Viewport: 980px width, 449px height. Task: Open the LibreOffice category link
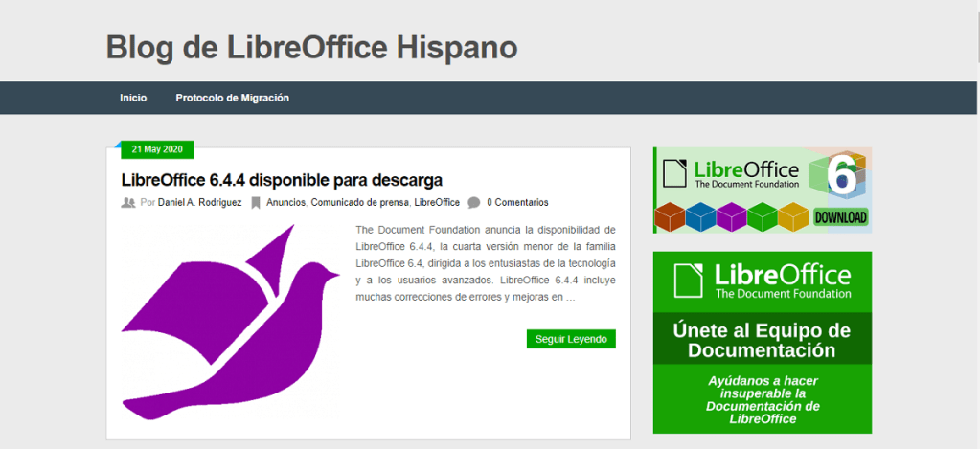pos(437,202)
